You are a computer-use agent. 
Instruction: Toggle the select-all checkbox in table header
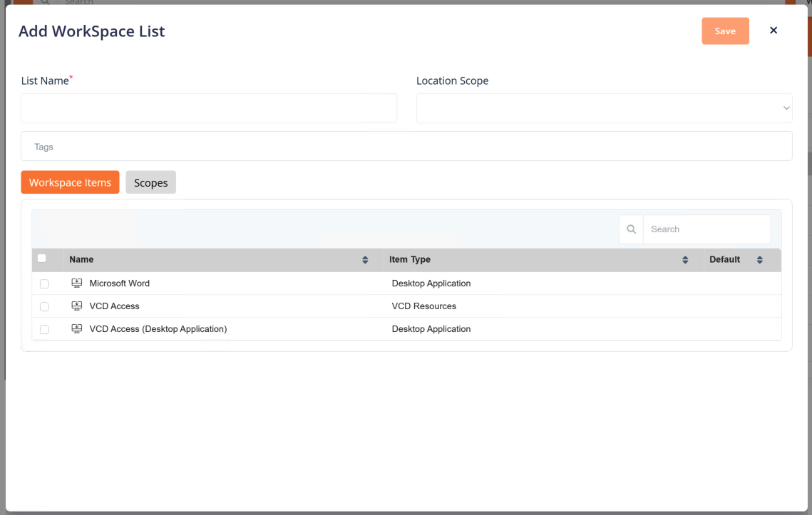(41, 259)
